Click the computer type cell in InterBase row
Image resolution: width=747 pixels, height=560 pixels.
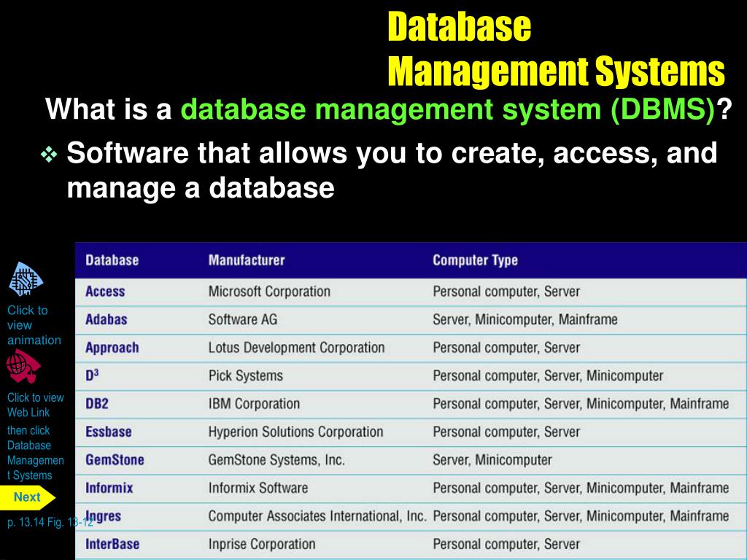coord(506,544)
